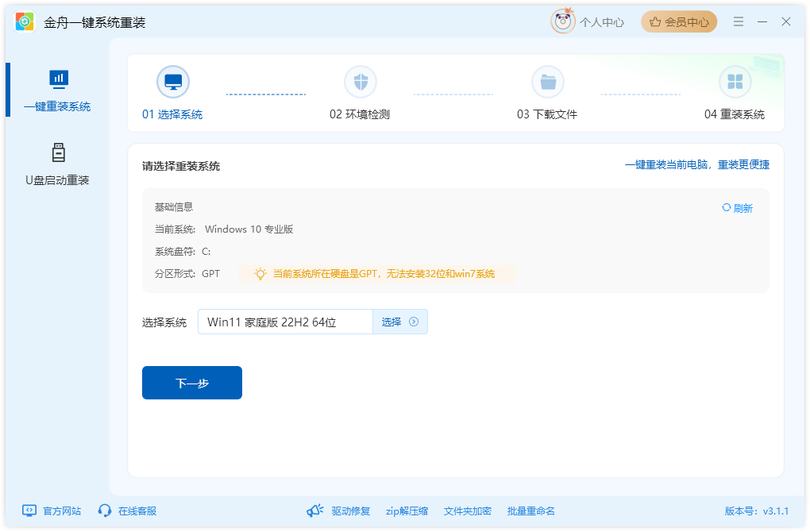Image resolution: width=810 pixels, height=532 pixels.
Task: Click the Win11 家庭版 22H2 64位 field
Action: (285, 322)
